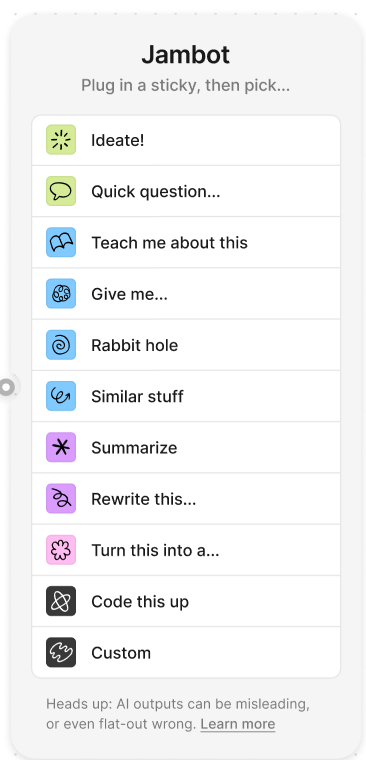Click the pink flower Turn this into icon
Screen dimensions: 366x760
click(x=61, y=550)
